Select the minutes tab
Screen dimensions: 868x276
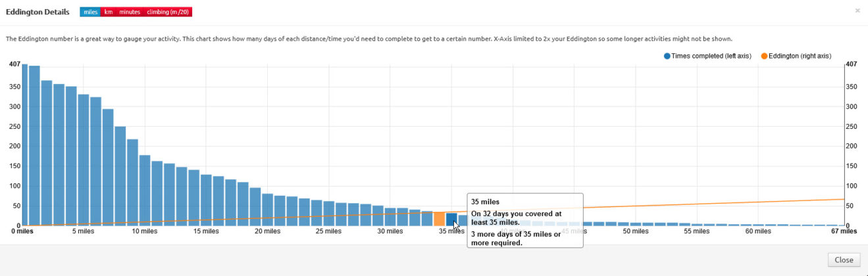click(129, 12)
